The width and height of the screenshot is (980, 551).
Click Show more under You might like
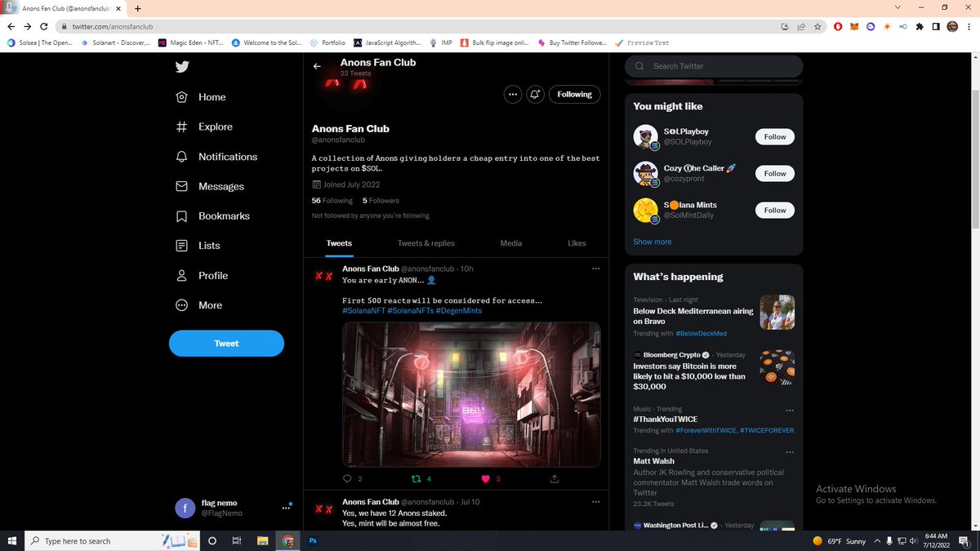[653, 242]
